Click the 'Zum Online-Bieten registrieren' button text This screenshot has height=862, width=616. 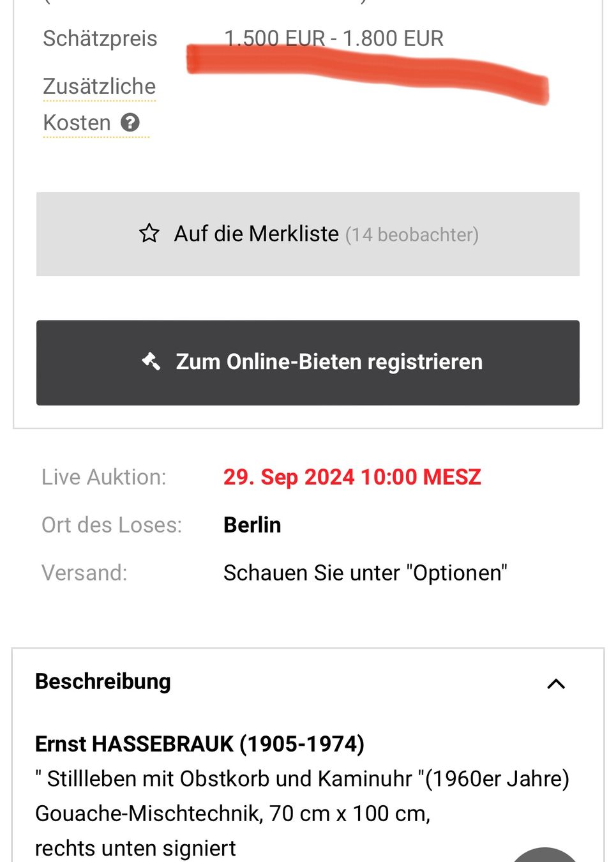[329, 362]
